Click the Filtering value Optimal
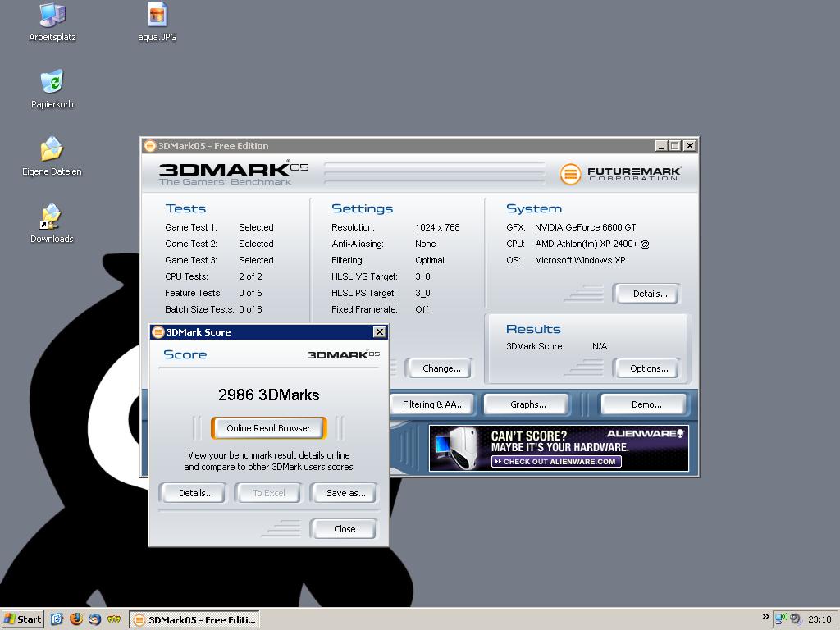840x630 pixels. 430,260
